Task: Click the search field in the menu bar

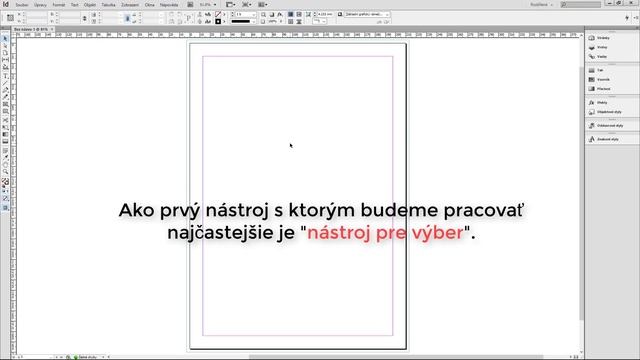Action: [581, 5]
